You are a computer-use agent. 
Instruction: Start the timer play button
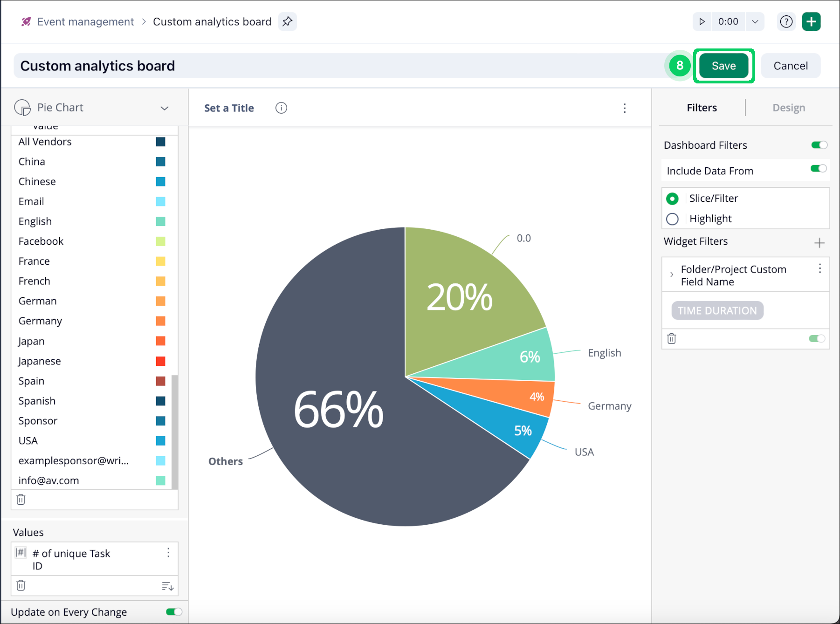pyautogui.click(x=702, y=21)
